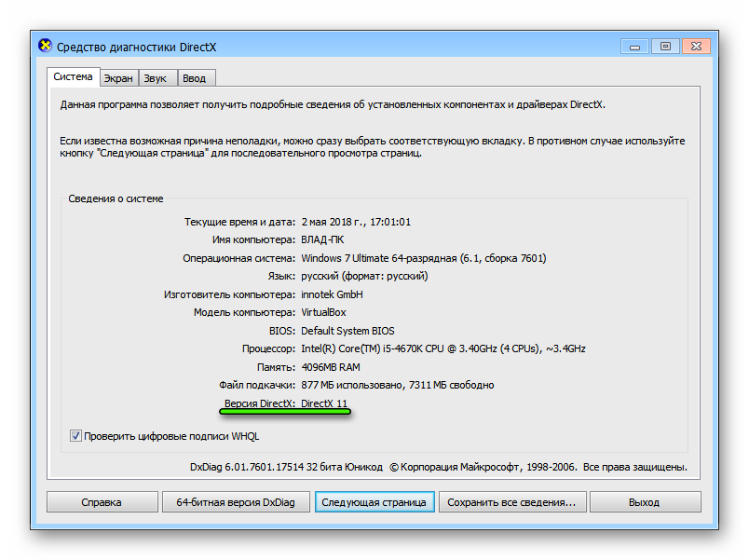Switch to the Ввод tab
Viewport: 749px width, 560px height.
(x=195, y=78)
